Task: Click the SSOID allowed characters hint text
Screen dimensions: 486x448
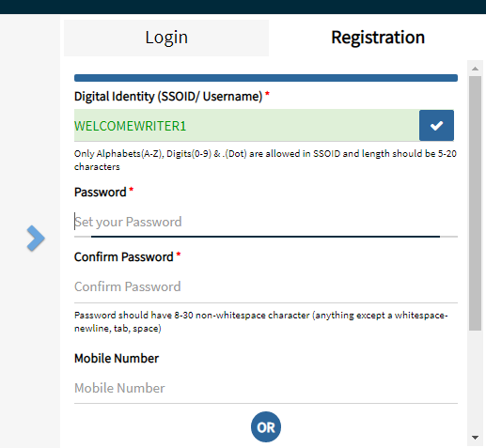Action: [265, 160]
